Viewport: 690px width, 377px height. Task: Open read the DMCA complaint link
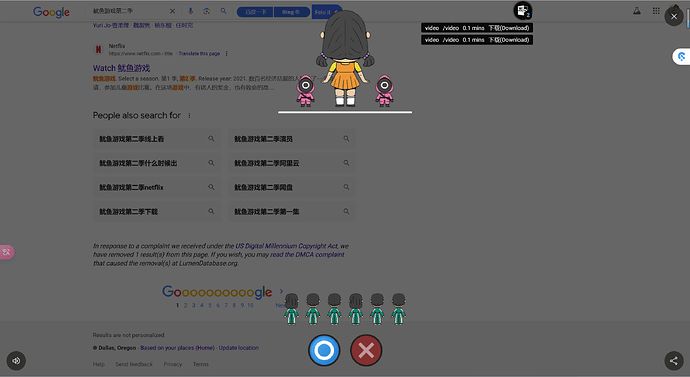click(307, 254)
